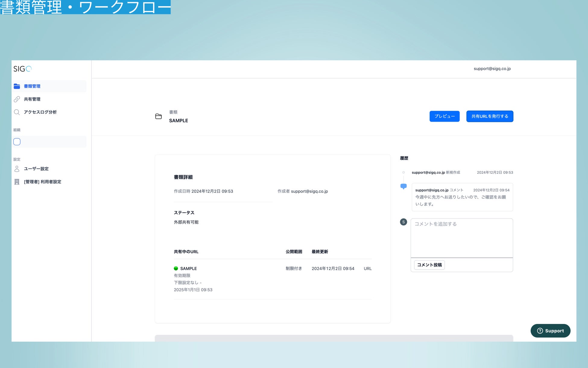Open アクセスログ分析 menu item

click(40, 112)
